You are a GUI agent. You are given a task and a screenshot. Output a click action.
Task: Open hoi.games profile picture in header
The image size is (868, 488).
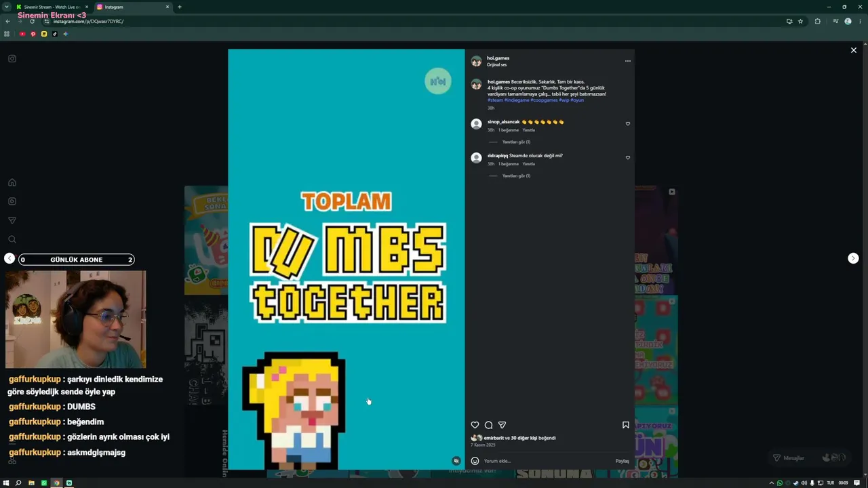[x=476, y=61]
